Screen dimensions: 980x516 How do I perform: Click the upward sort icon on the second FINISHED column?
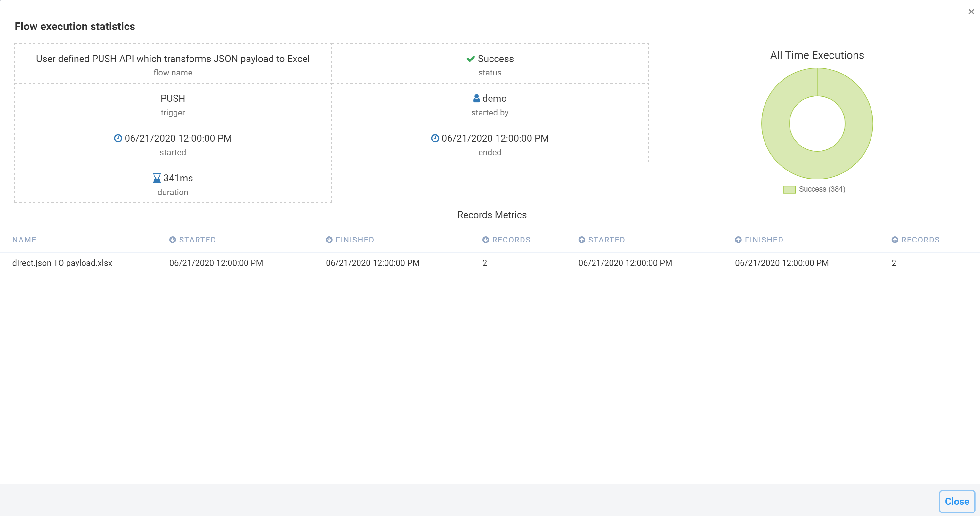tap(738, 240)
